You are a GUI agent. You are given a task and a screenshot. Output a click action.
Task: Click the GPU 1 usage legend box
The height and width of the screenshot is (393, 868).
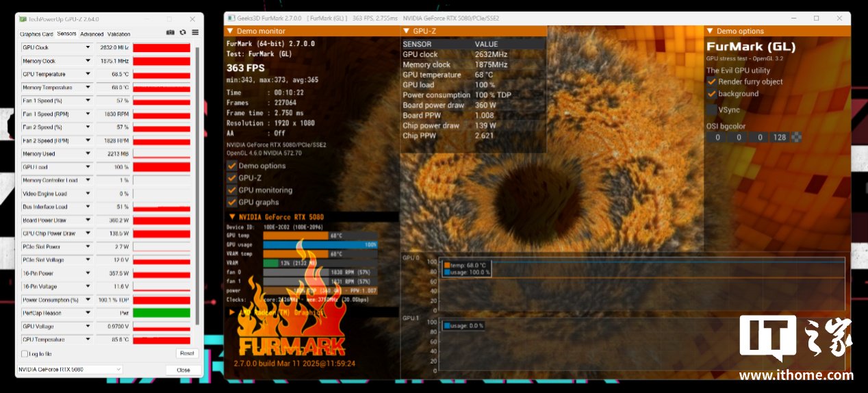463,326
